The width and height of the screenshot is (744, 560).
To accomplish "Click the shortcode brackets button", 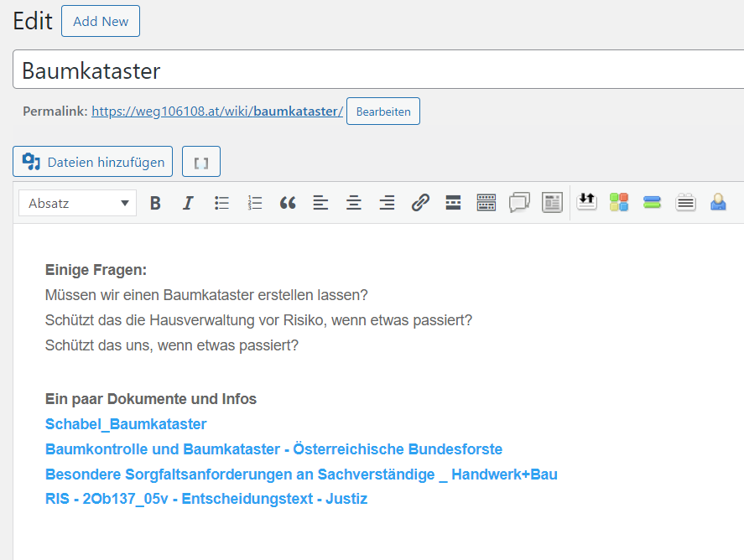I will click(x=201, y=162).
